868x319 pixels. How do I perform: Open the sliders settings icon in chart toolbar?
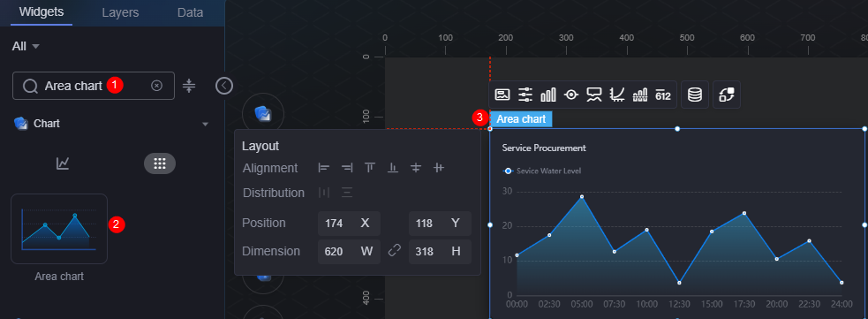pyautogui.click(x=525, y=95)
